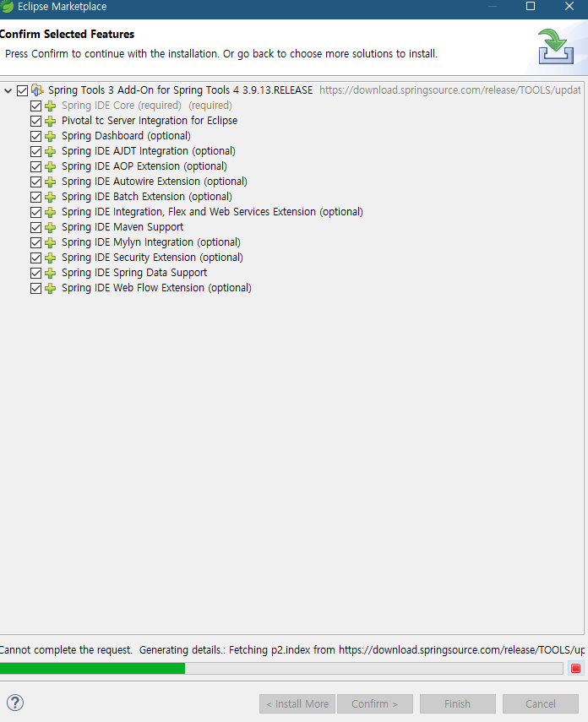This screenshot has height=722, width=588.
Task: Click the Cancel button
Action: click(541, 703)
